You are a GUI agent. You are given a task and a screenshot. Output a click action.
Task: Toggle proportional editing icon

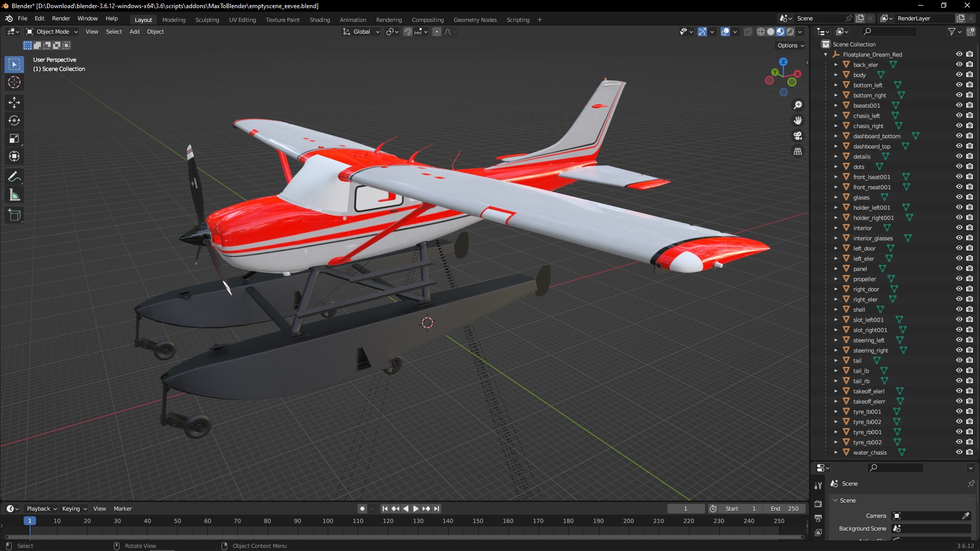[437, 32]
